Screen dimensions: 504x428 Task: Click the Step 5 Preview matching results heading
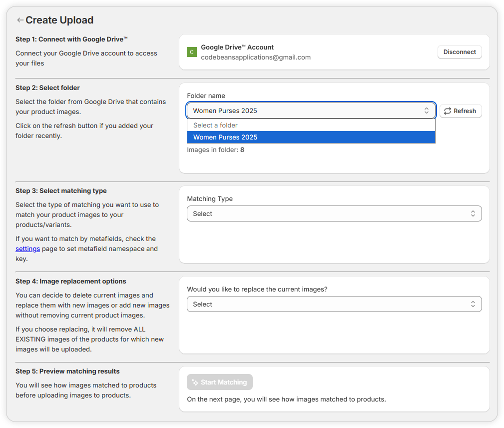[x=67, y=371]
